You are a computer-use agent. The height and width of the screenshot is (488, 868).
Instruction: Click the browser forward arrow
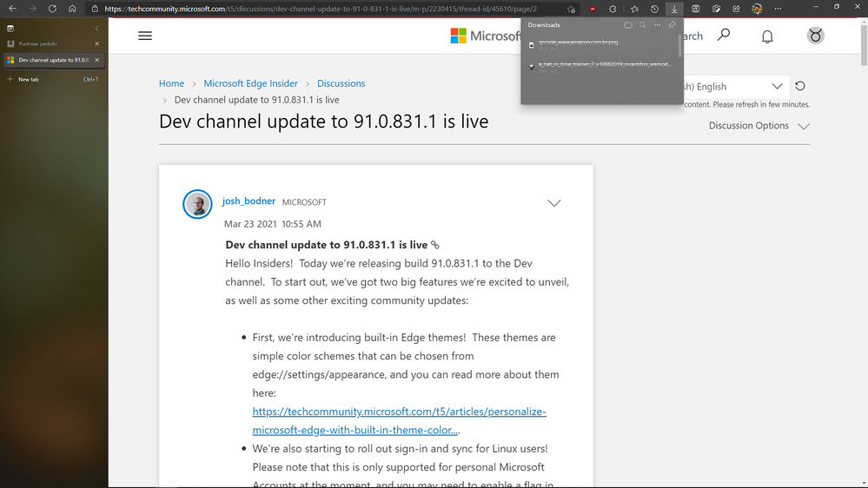point(32,9)
